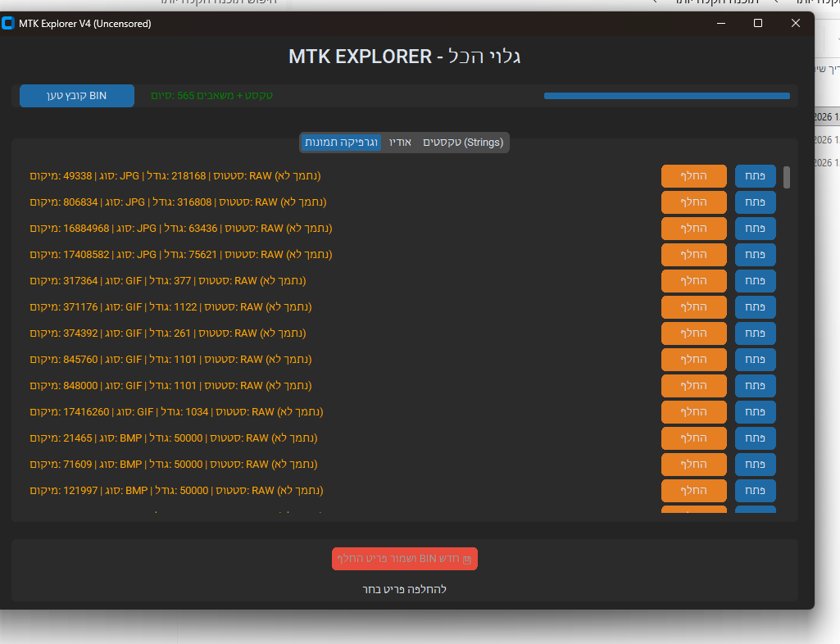Image resolution: width=840 pixels, height=644 pixels.
Task: Click החלף for JPG at position 17408582
Action: point(693,255)
